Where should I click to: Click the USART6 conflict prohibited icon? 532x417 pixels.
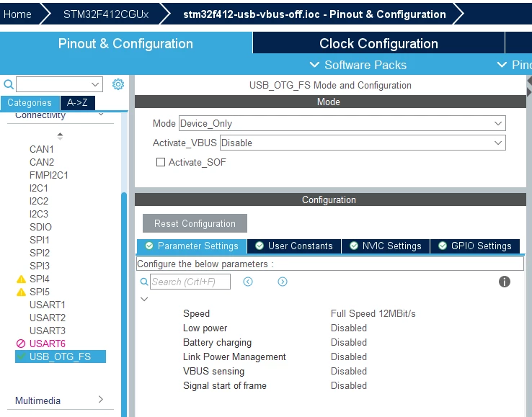(x=21, y=344)
